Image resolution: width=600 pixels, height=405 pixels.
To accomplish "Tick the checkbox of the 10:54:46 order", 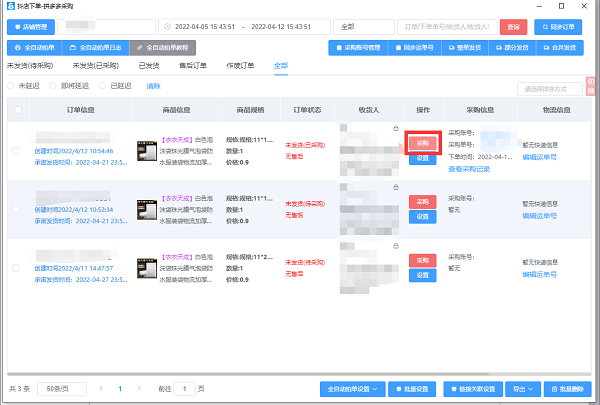I will 16,151.
